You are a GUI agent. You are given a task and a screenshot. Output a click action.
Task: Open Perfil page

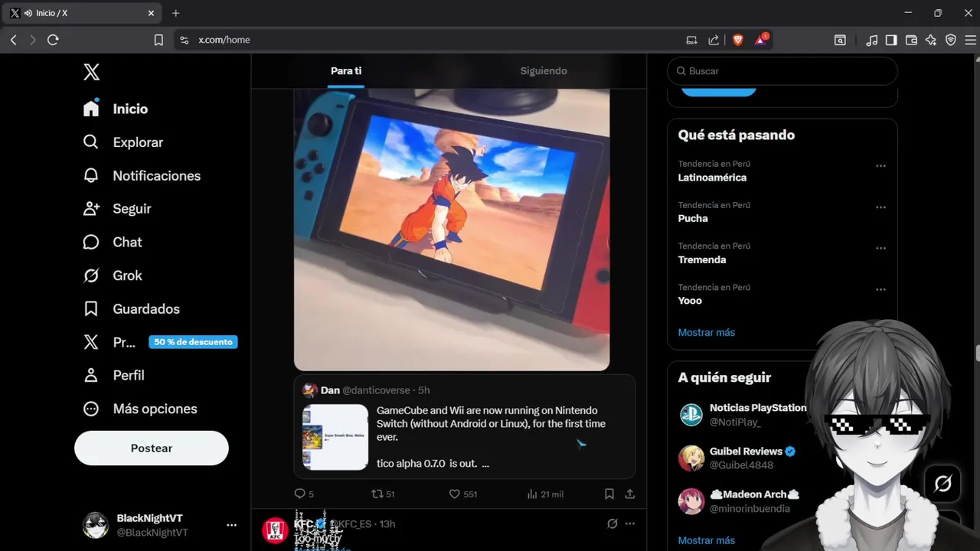click(113, 375)
